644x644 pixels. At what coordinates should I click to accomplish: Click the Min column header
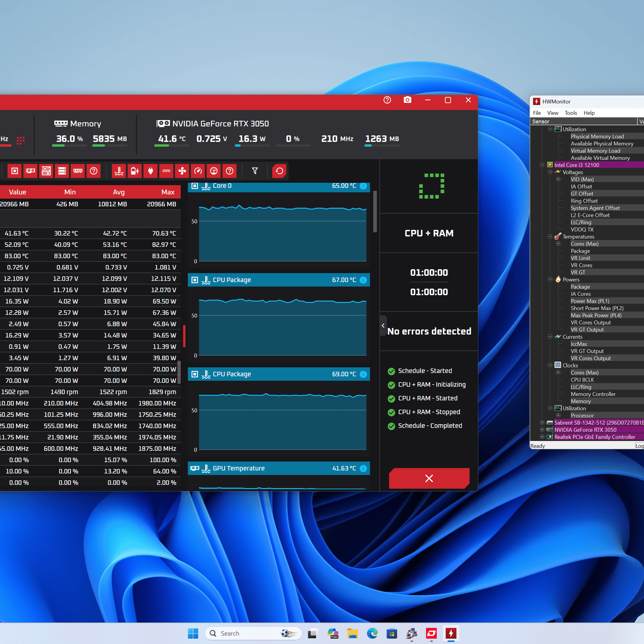[x=70, y=192]
